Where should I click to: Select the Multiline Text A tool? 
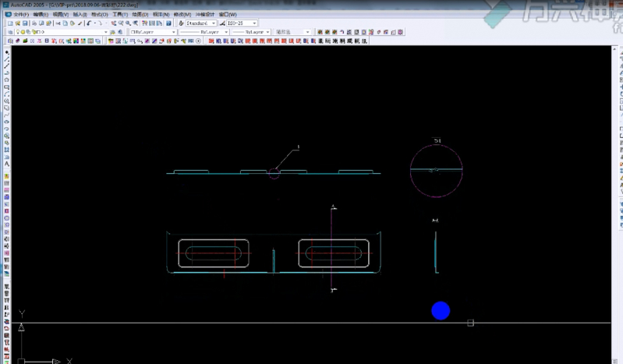pos(7,164)
